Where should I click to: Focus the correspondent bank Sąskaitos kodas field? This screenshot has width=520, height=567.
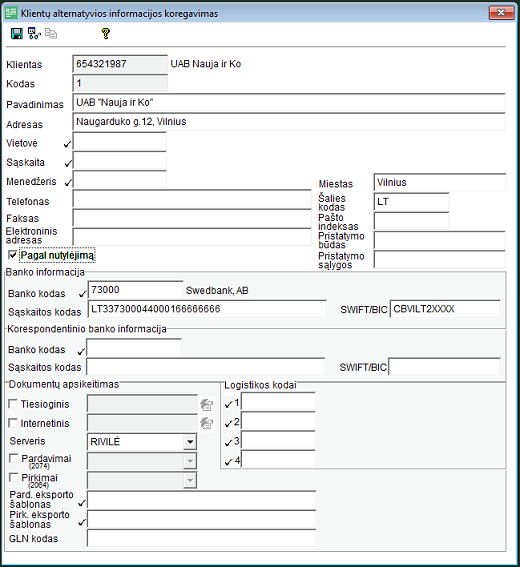tap(205, 367)
